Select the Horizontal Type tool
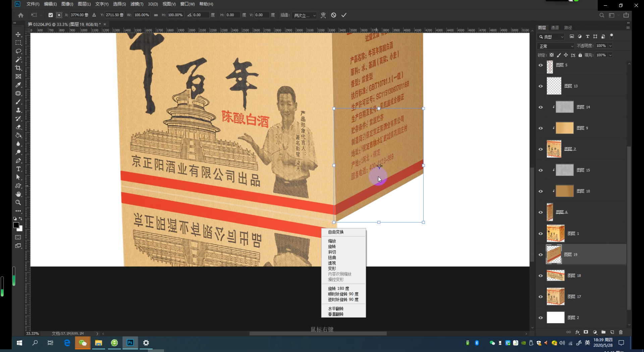The image size is (644, 352). 18,169
